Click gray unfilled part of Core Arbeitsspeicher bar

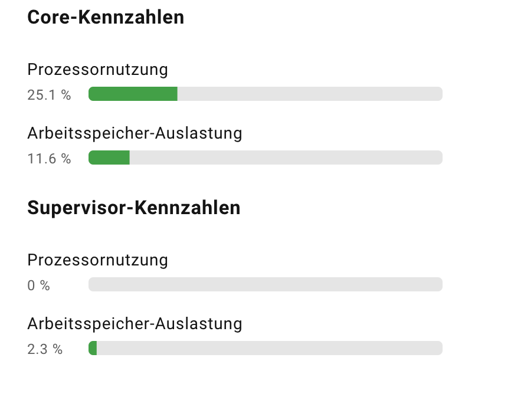tap(286, 157)
